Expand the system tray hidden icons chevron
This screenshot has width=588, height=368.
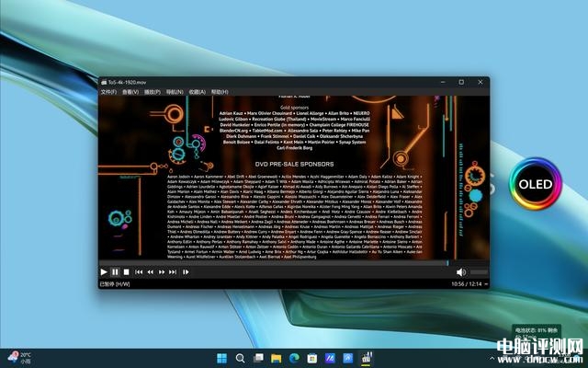(492, 358)
